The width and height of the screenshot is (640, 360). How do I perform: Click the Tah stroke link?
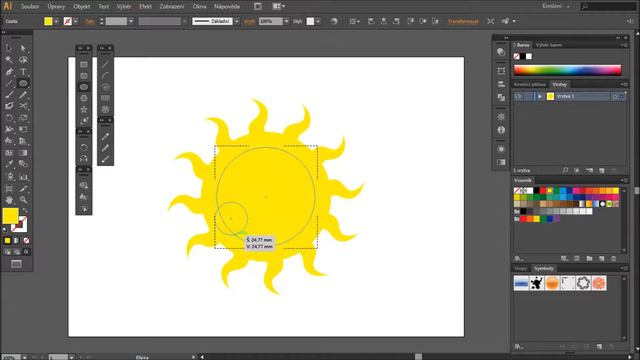point(90,21)
